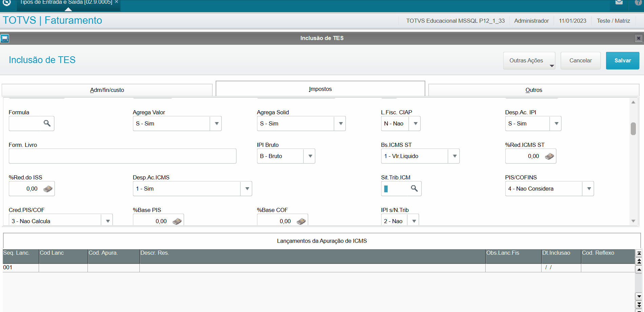This screenshot has width=644, height=312.
Task: Open the Outras Ações menu button
Action: tap(529, 61)
